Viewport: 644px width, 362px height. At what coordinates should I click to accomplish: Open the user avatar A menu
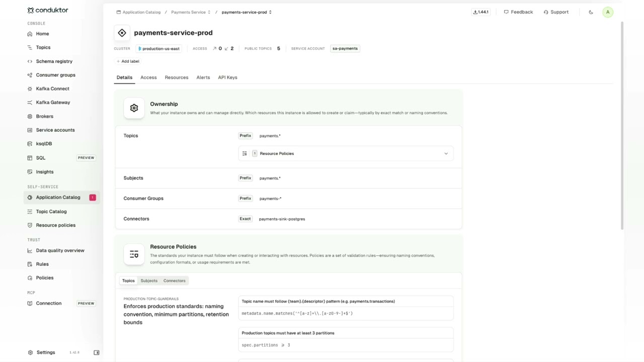coord(608,12)
